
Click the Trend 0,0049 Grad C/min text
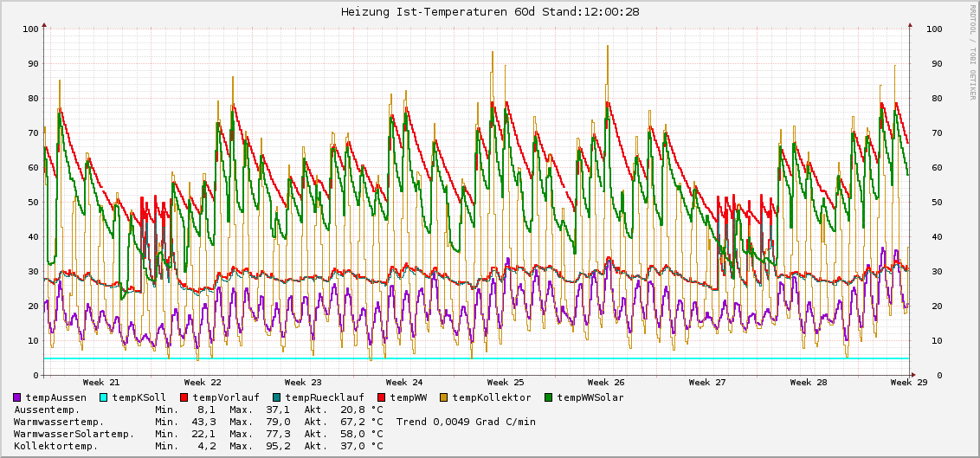[466, 422]
